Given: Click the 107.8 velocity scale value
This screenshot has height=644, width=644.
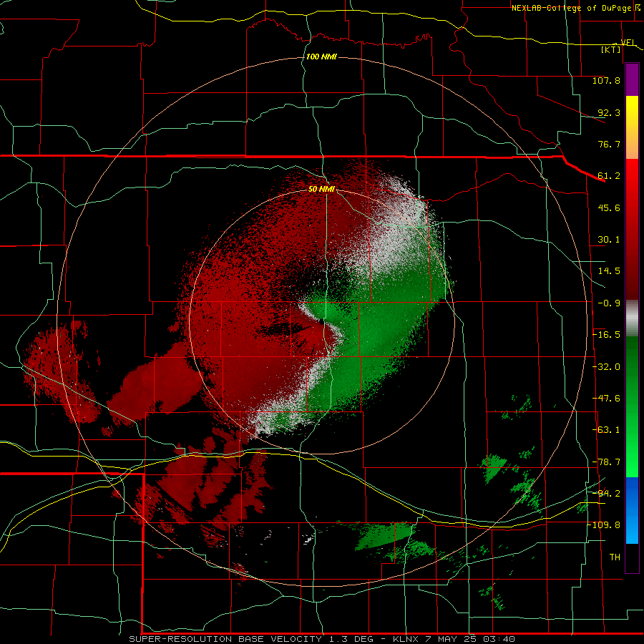Looking at the screenshot, I should click(606, 80).
